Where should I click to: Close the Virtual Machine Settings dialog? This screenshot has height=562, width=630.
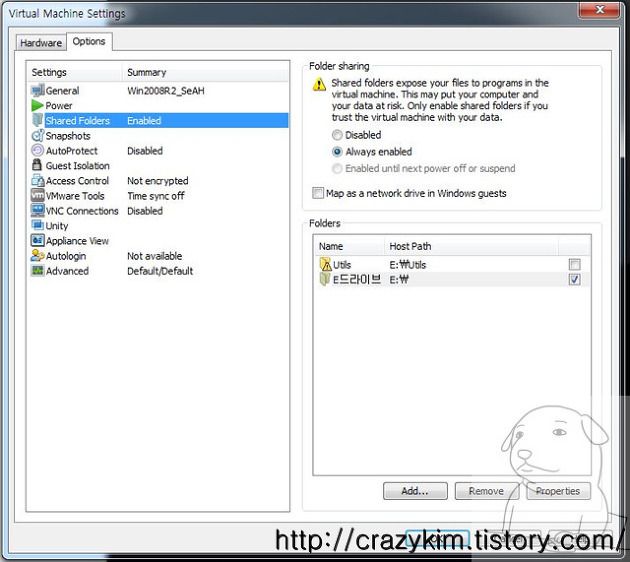tap(599, 9)
